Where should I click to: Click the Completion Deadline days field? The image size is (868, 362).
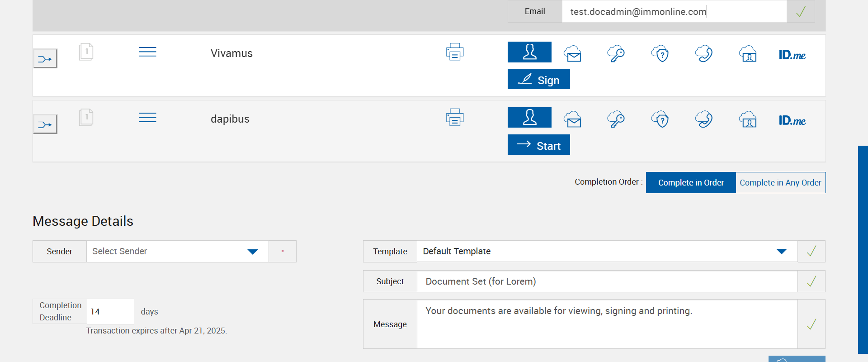[x=110, y=311]
